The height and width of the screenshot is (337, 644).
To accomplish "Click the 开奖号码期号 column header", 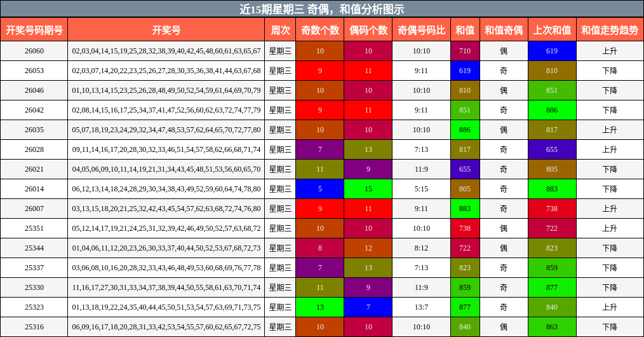I will (x=34, y=30).
